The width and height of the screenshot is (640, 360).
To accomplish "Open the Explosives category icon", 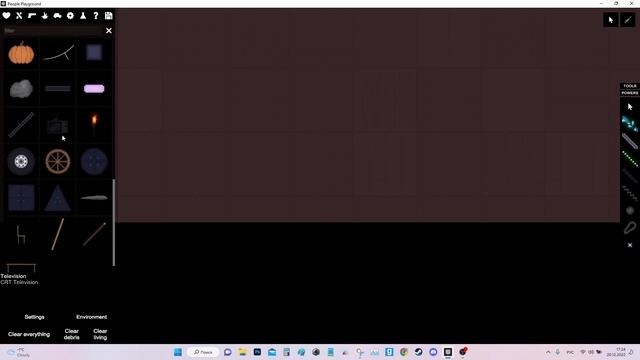I will click(x=44, y=16).
